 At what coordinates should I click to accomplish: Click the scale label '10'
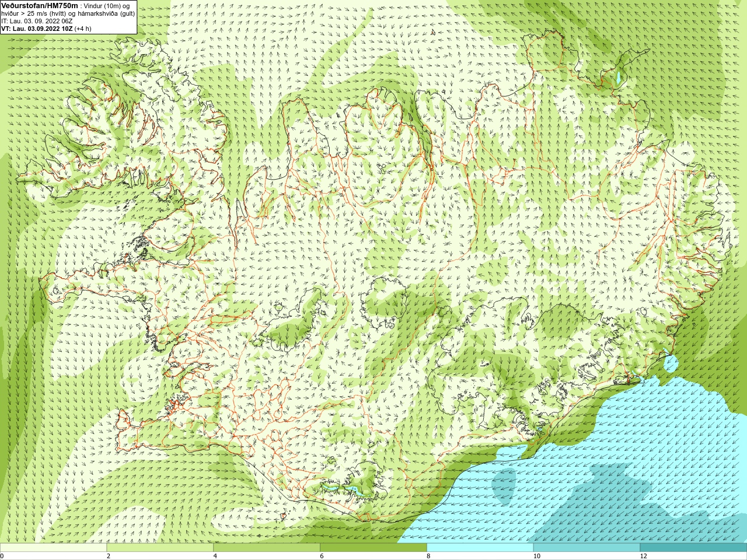pyautogui.click(x=536, y=556)
